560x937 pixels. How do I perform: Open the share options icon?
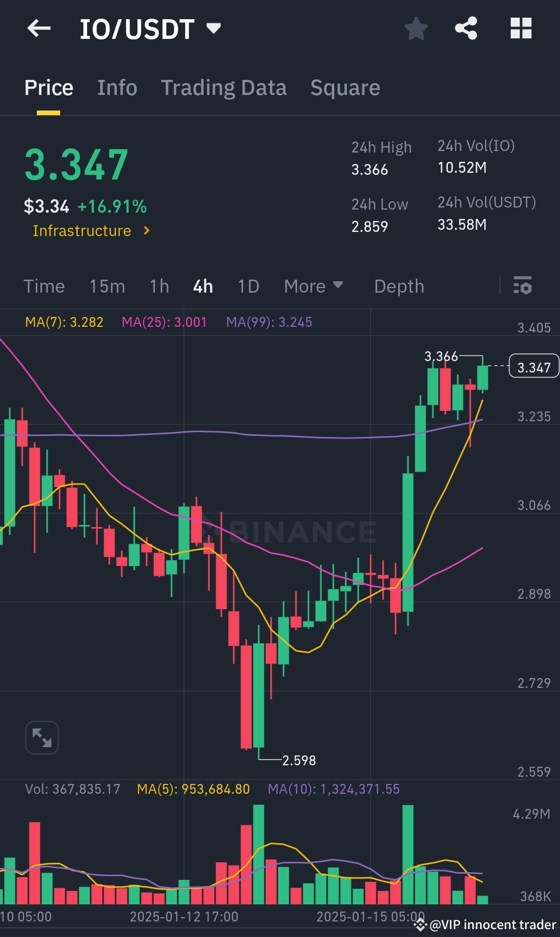pyautogui.click(x=467, y=29)
